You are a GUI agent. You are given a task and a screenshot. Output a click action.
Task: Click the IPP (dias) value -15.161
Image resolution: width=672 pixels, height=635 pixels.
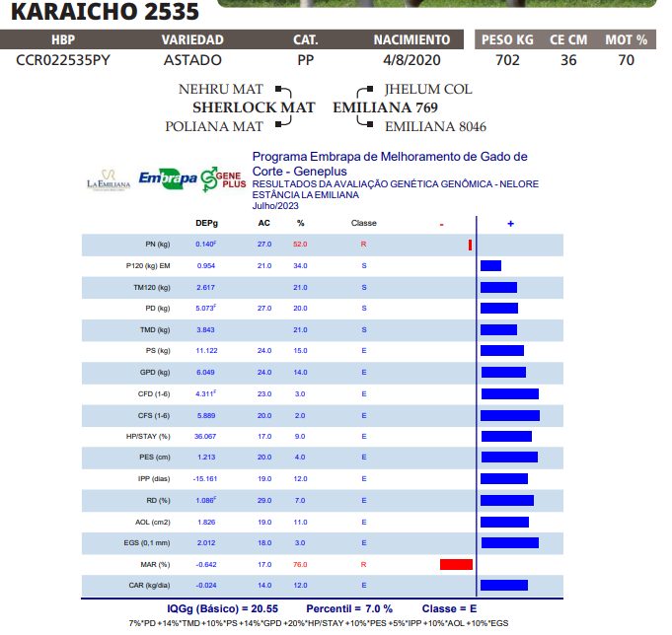205,478
